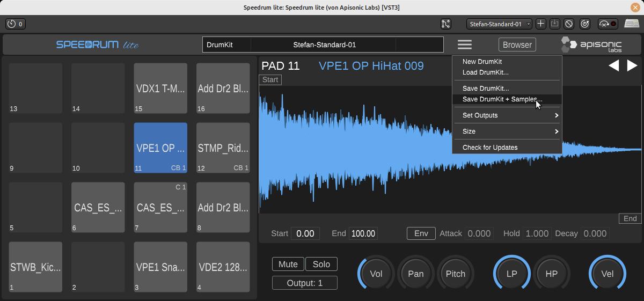
Task: Click the automation gauge record icon
Action: 608,24
